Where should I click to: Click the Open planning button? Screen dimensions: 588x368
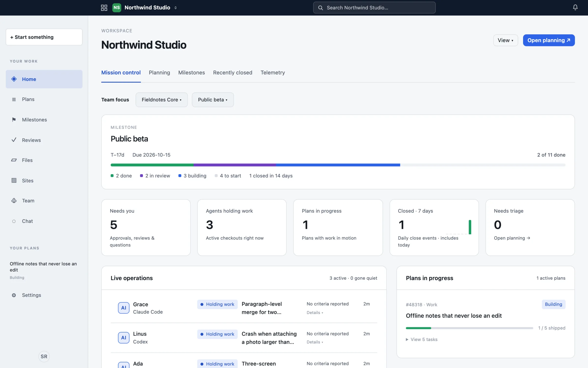(549, 40)
